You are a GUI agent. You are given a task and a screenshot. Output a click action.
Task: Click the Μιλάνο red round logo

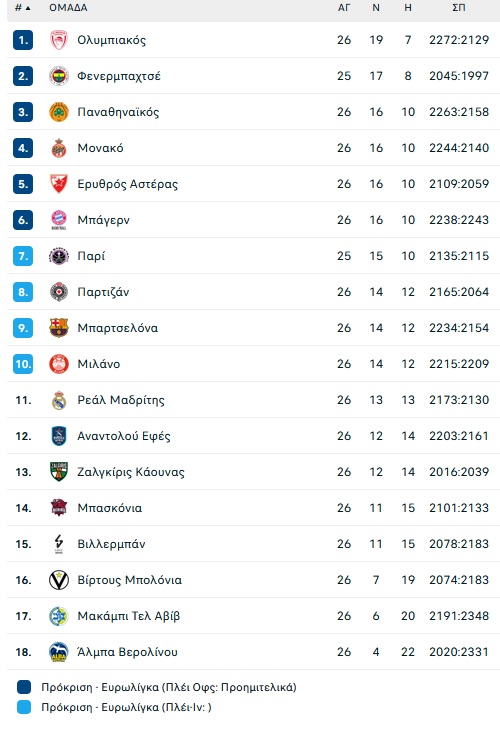pyautogui.click(x=59, y=364)
